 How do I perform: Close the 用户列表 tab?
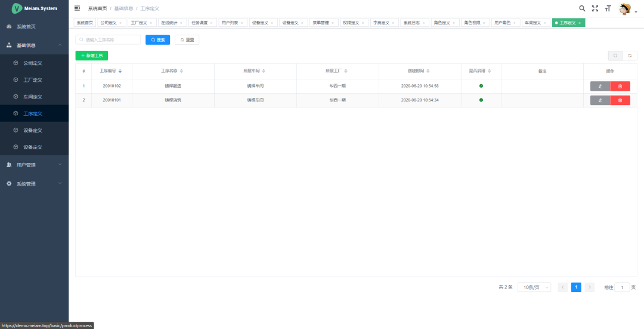(241, 23)
